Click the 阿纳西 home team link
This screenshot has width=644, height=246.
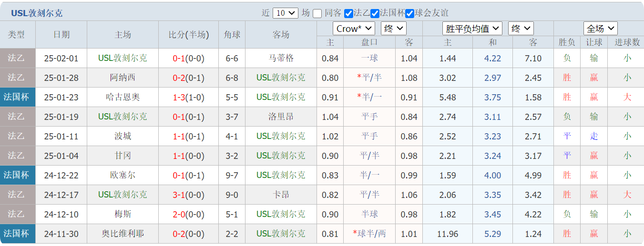click(123, 78)
